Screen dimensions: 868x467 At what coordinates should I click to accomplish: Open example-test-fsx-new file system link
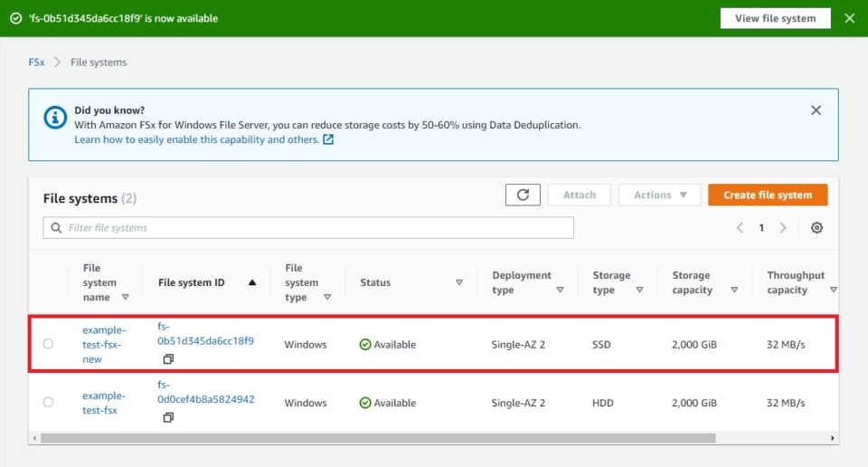pos(103,344)
